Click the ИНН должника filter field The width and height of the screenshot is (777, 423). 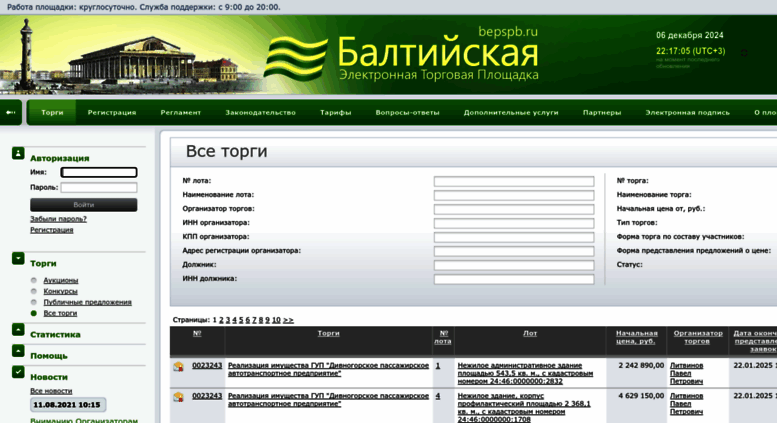pyautogui.click(x=514, y=279)
